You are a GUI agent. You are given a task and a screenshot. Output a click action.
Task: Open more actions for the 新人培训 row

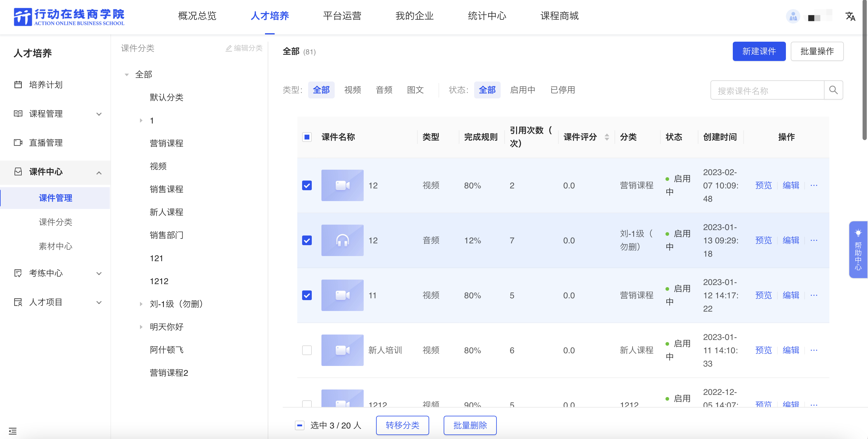click(x=814, y=350)
